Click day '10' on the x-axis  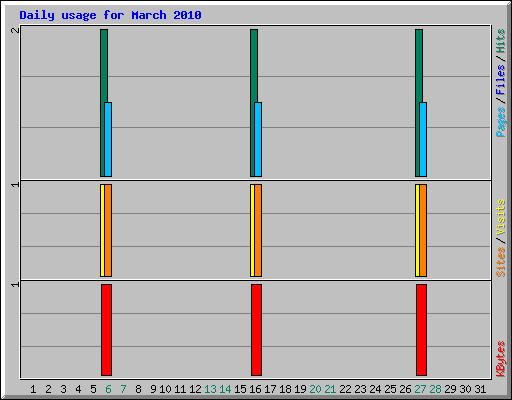pos(165,389)
